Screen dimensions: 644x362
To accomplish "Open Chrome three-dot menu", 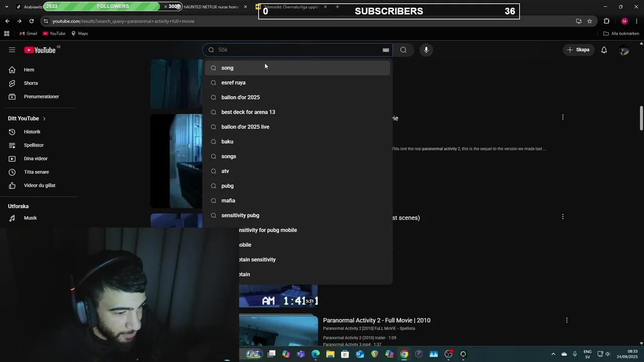I will click(x=637, y=21).
